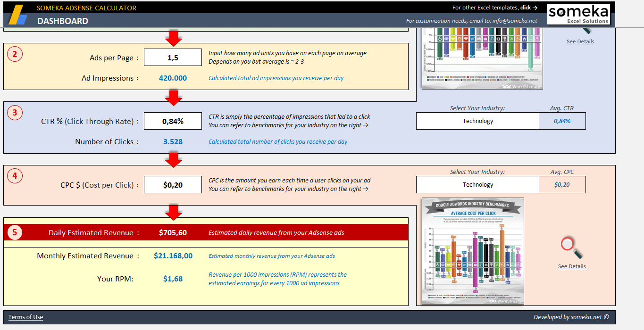Select the CPC $ input cell
The height and width of the screenshot is (330, 644).
[173, 185]
